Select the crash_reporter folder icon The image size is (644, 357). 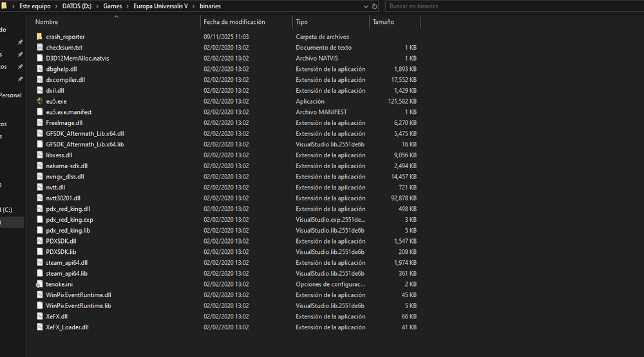pos(40,37)
